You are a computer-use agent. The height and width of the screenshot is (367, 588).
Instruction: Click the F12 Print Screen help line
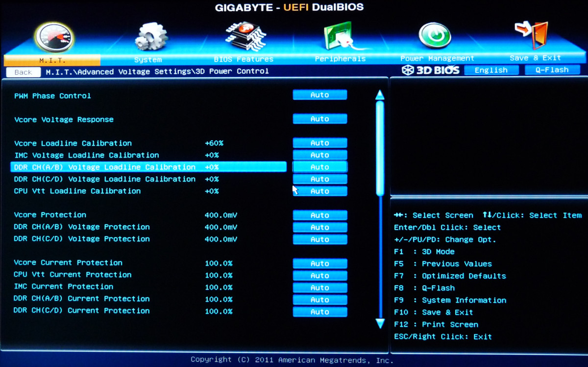pos(436,324)
